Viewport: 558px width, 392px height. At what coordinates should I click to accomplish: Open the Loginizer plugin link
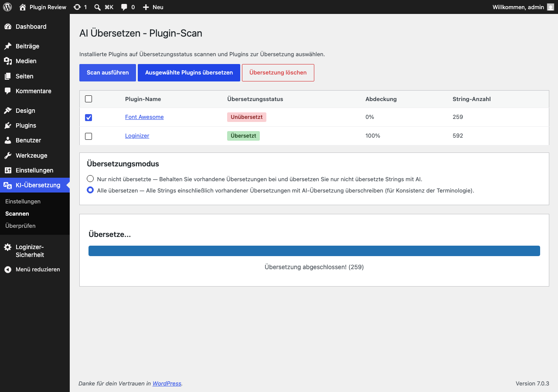pos(137,135)
